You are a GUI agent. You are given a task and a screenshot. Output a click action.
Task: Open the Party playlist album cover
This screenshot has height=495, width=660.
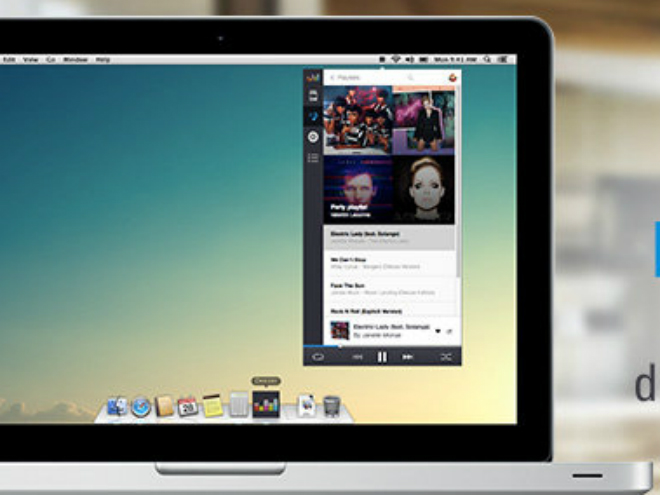pyautogui.click(x=357, y=190)
